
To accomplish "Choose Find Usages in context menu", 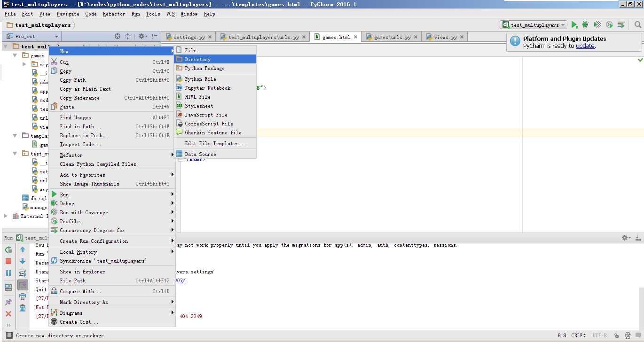I will pyautogui.click(x=112, y=117).
